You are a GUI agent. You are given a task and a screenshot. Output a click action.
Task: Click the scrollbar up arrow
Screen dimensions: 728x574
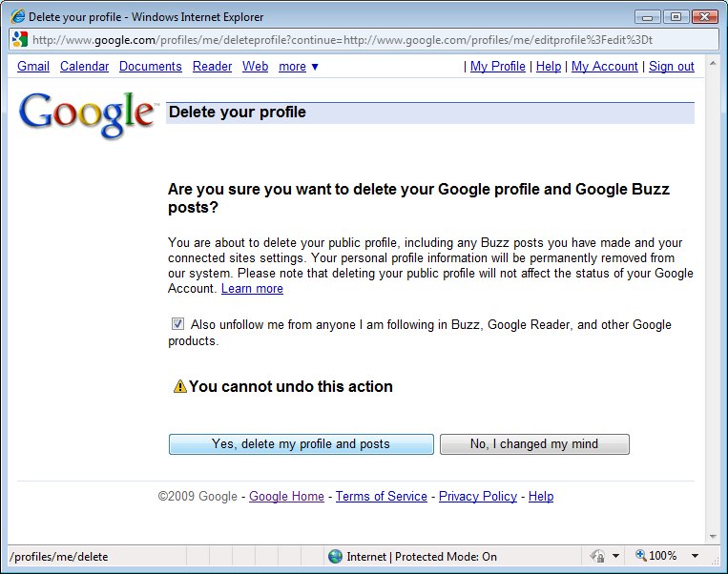(x=713, y=63)
